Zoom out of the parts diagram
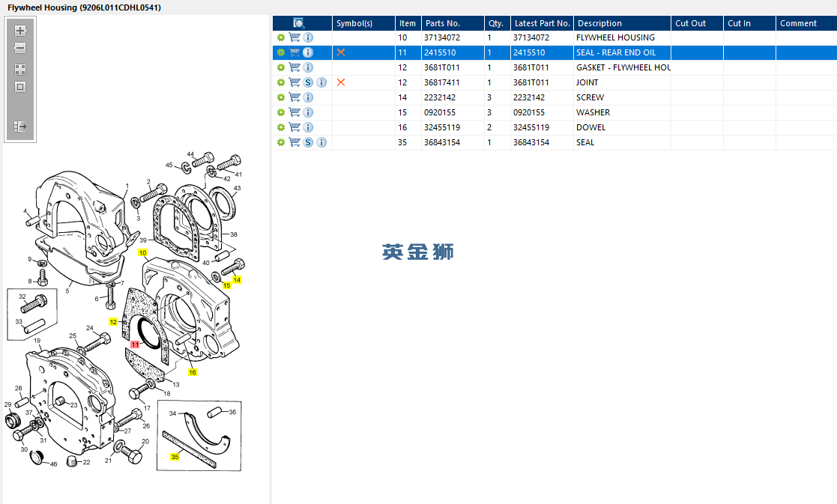The image size is (837, 504). [20, 48]
